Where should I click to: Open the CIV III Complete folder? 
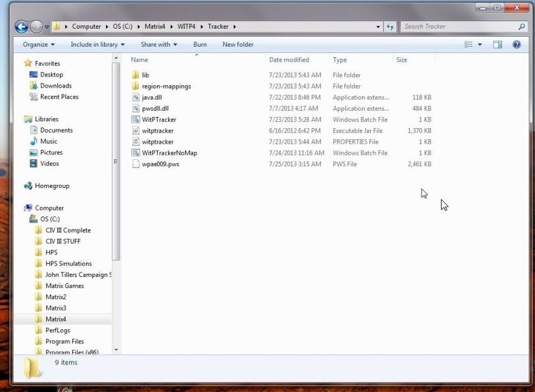[x=69, y=230]
